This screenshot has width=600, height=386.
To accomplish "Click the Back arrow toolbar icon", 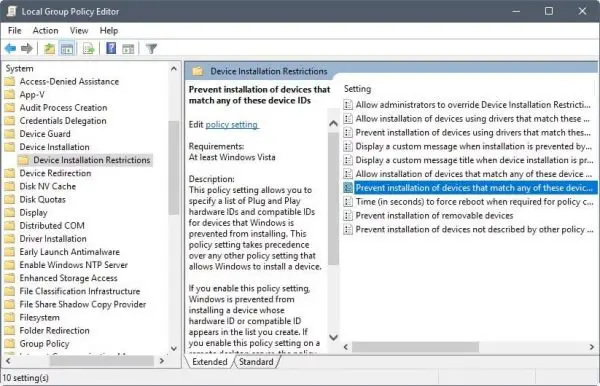I will pyautogui.click(x=10, y=49).
